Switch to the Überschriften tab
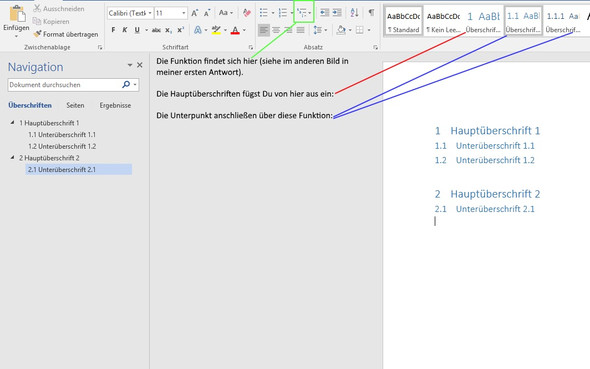Viewport: 590px width, 369px height. [30, 105]
